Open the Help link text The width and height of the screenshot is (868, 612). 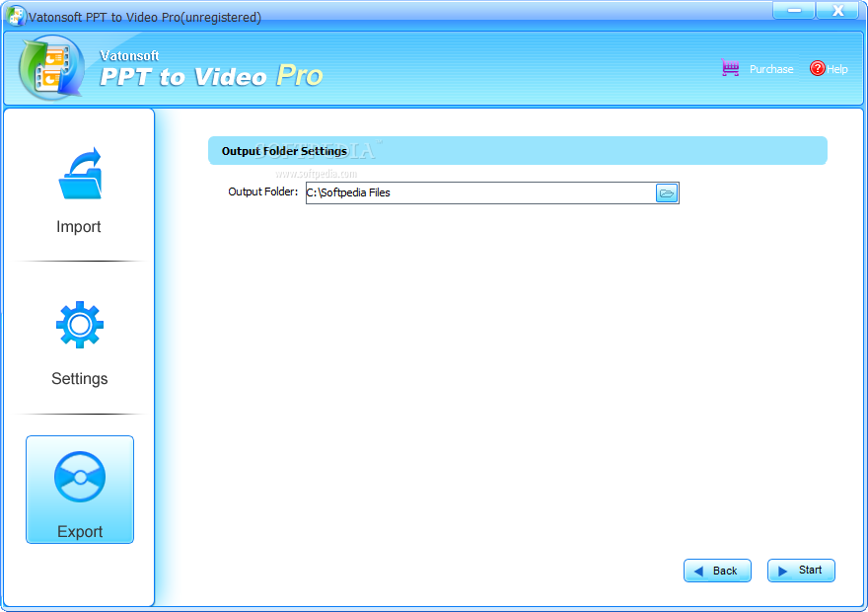click(837, 69)
